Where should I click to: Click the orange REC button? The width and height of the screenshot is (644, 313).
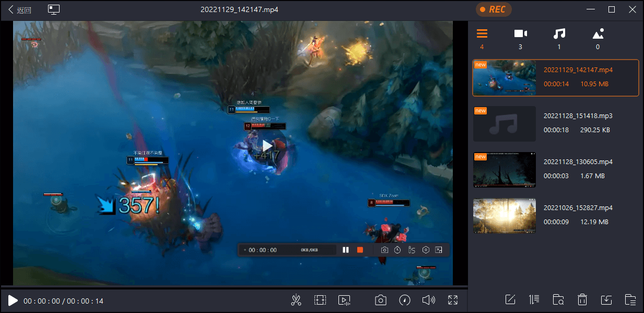(493, 9)
